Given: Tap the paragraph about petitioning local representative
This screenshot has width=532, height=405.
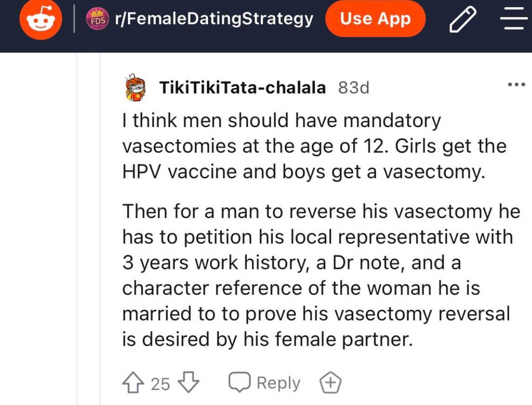Looking at the screenshot, I should [x=321, y=275].
